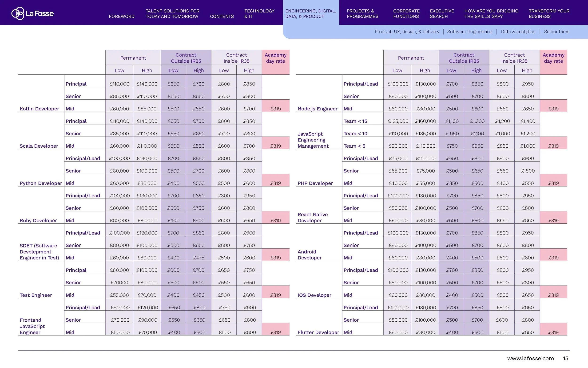Open the Senior hires subsection
Screen dimensions: 588x368
557,32
